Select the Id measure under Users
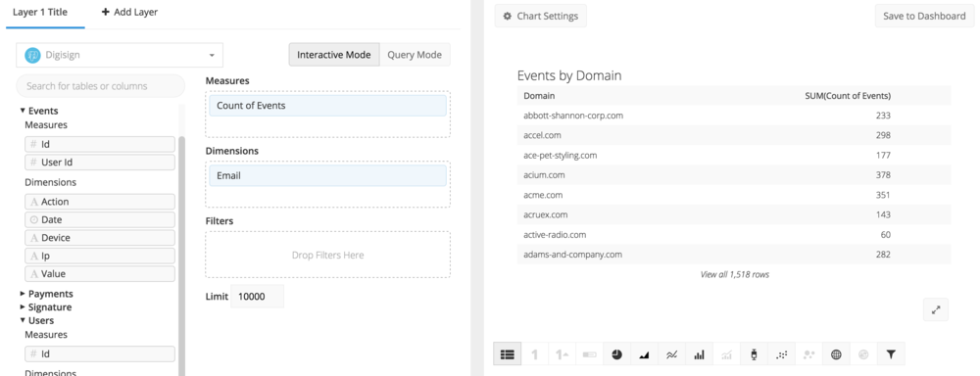Viewport: 980px width, 376px height. [x=100, y=354]
